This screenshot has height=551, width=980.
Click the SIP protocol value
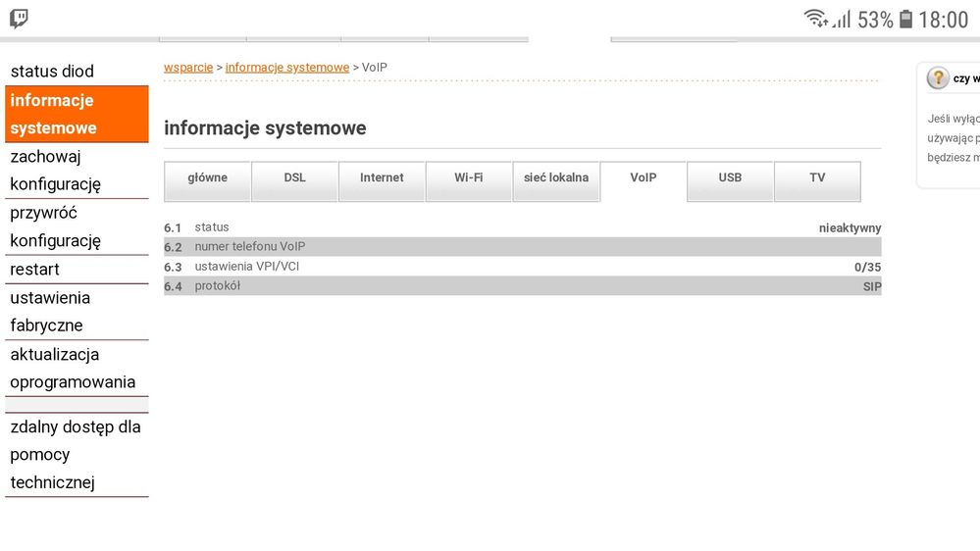tap(872, 286)
